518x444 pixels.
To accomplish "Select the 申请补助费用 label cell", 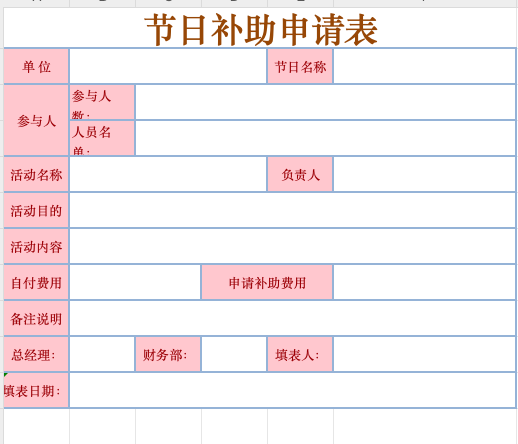I will pyautogui.click(x=267, y=282).
